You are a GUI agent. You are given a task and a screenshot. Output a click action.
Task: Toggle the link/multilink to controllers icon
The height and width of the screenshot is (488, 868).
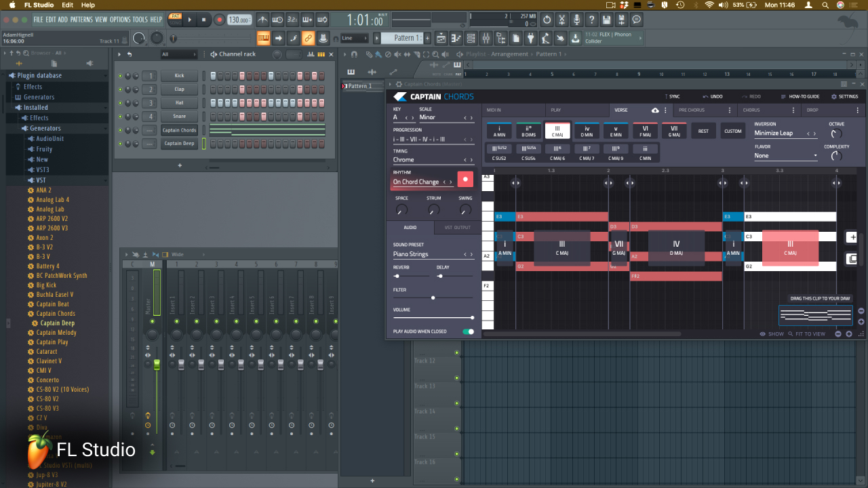[308, 38]
